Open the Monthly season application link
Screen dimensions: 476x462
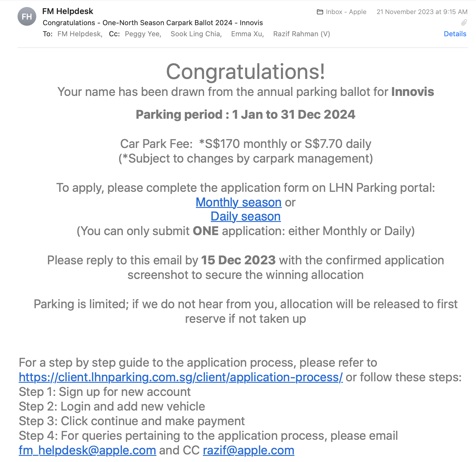[239, 202]
